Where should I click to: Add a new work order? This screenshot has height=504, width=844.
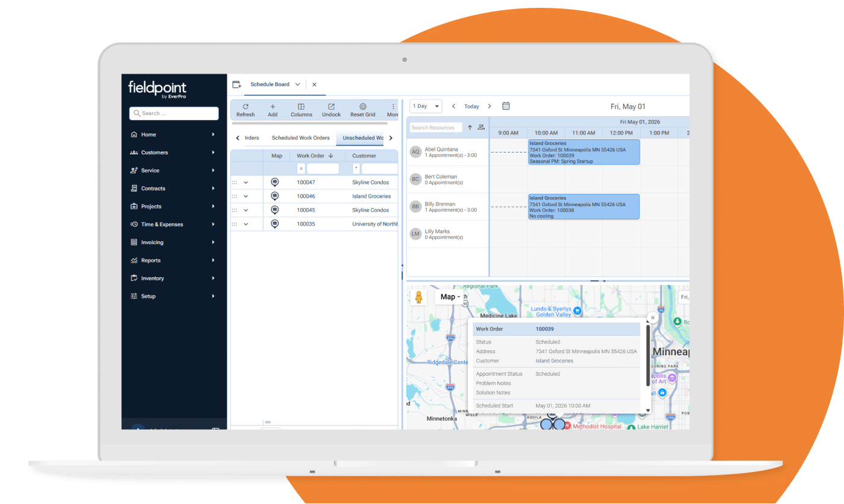tap(272, 110)
